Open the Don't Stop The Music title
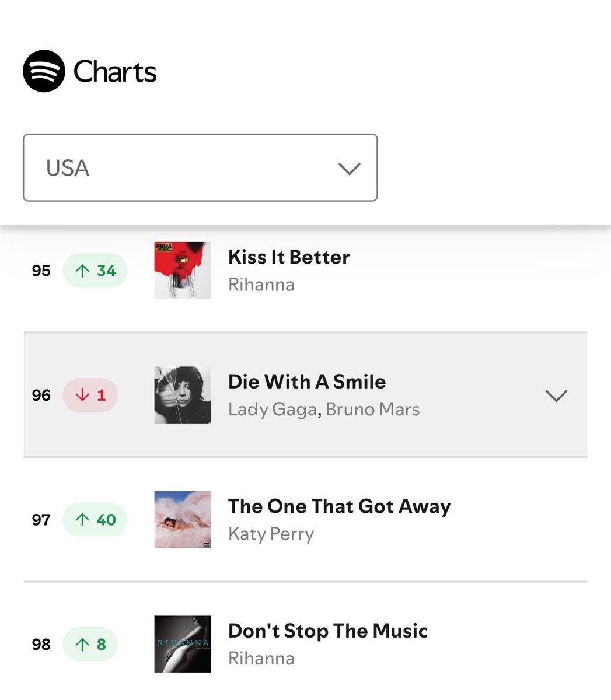 pos(328,631)
